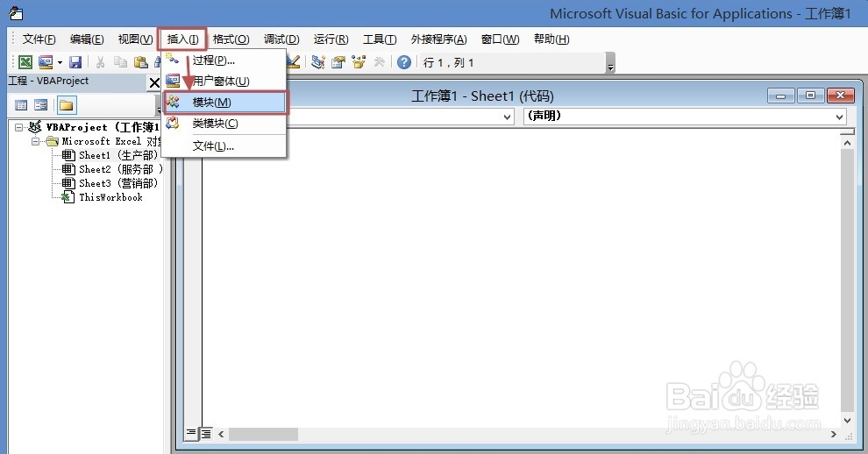
Task: Click inside the code editor area
Action: click(x=520, y=277)
